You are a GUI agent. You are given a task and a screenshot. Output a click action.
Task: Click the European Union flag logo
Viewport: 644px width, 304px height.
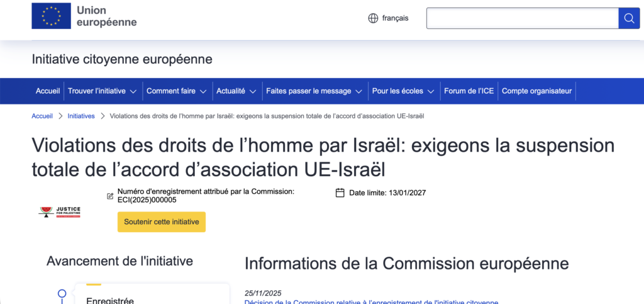click(x=52, y=16)
